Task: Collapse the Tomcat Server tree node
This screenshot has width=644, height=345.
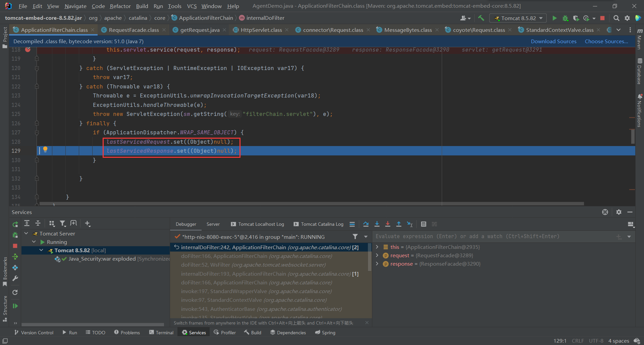Action: click(26, 233)
